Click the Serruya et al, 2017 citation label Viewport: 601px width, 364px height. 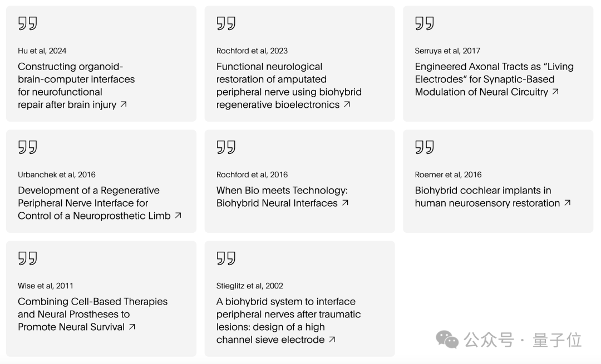(447, 51)
